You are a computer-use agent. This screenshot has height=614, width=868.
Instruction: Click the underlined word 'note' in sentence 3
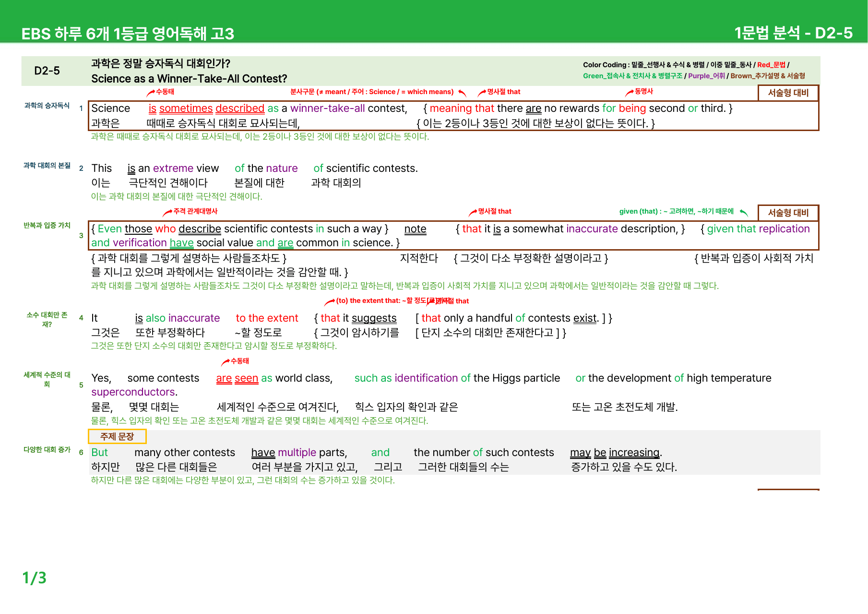tap(416, 229)
